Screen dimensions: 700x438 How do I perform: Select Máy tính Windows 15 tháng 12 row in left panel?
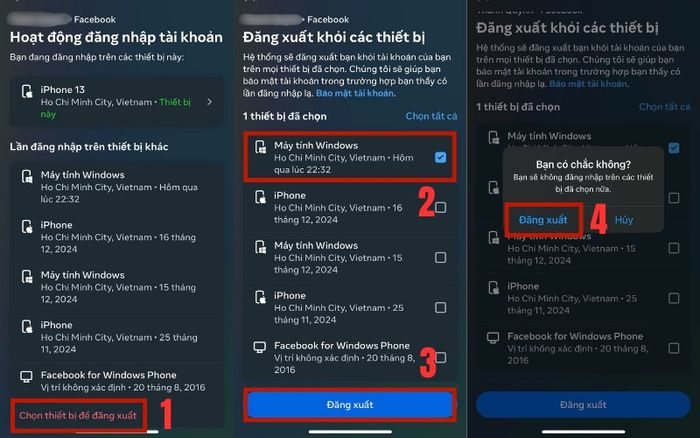click(x=117, y=287)
